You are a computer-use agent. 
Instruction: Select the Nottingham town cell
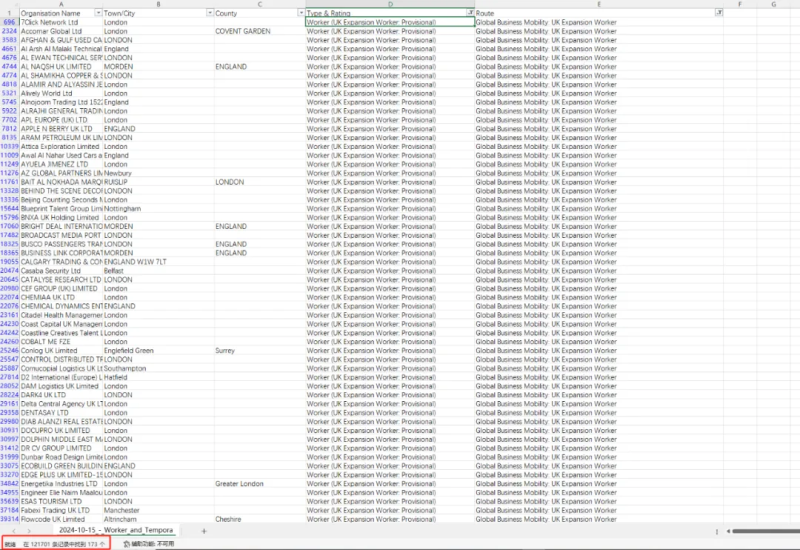(158, 209)
